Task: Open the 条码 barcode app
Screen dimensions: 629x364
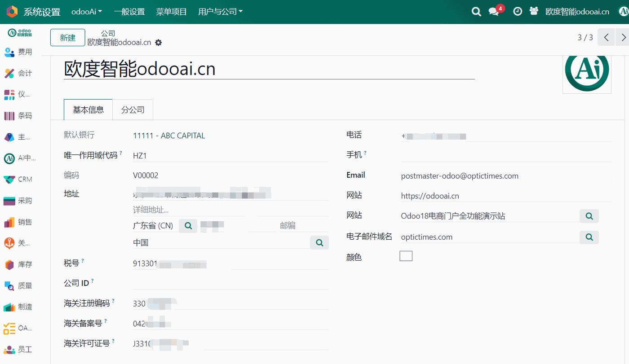Action: pos(18,116)
